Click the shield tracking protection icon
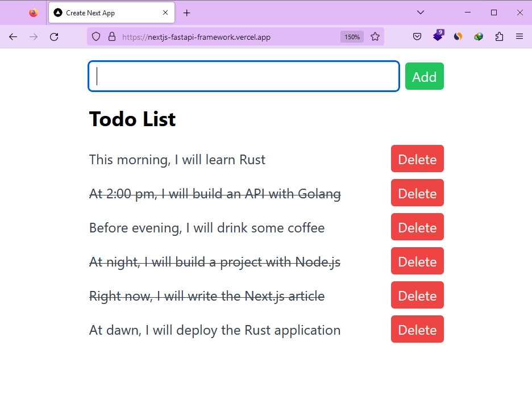Screen dimensions: 532x408 coord(96,36)
